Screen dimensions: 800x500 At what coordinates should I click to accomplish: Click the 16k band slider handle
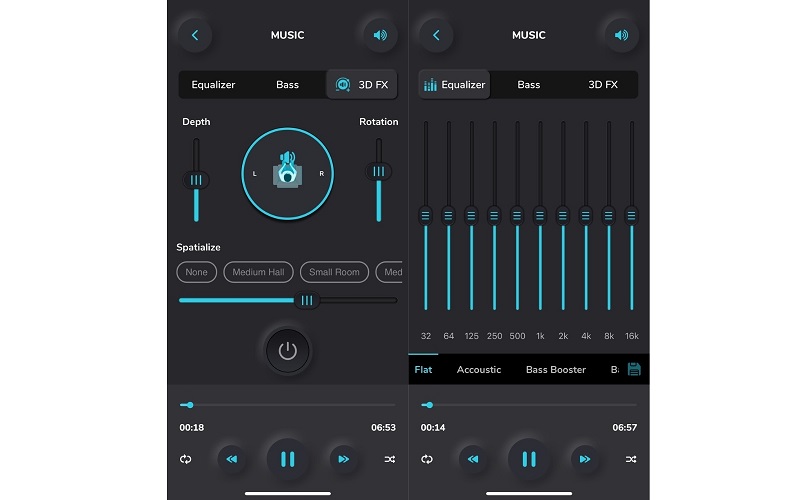(631, 216)
